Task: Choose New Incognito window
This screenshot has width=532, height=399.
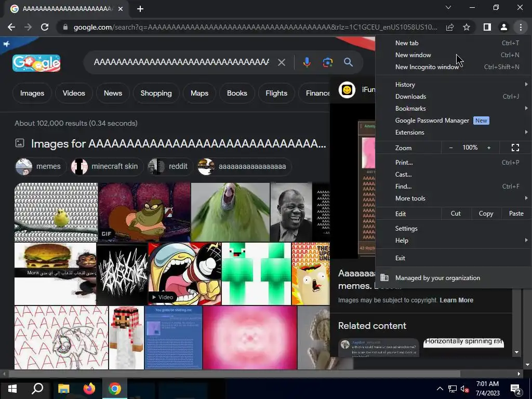Action: 453,67
